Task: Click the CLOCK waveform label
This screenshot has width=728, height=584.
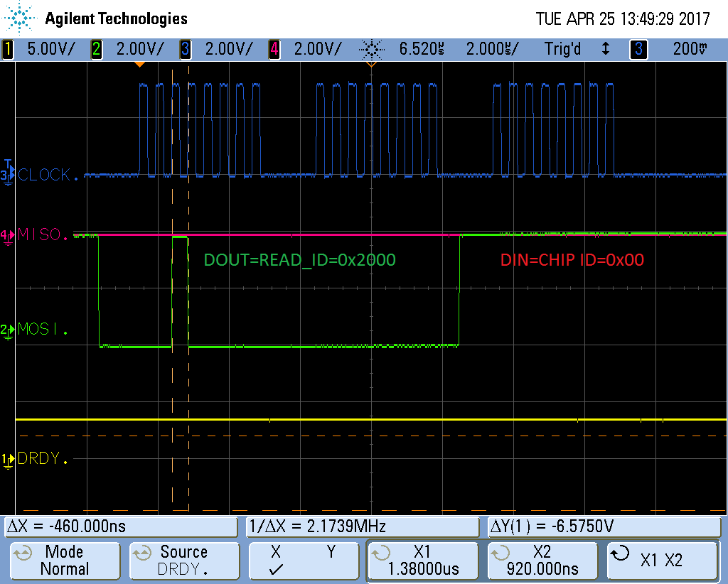Action: click(x=48, y=175)
